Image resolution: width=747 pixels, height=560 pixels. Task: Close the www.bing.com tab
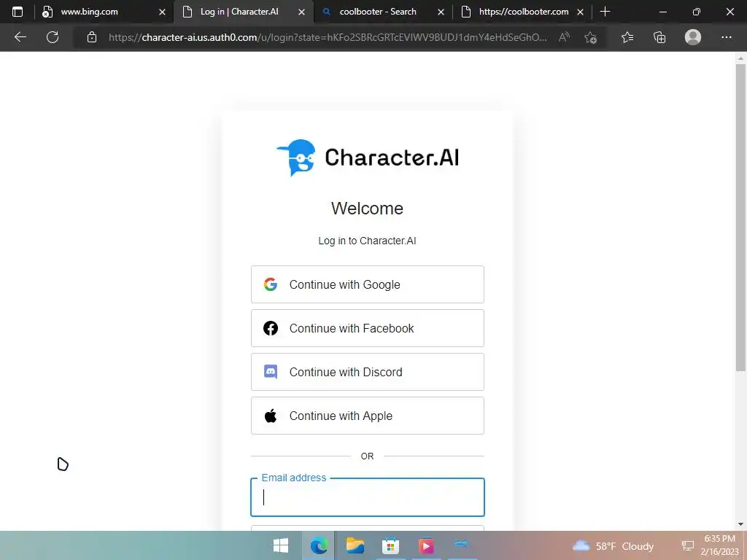point(162,12)
